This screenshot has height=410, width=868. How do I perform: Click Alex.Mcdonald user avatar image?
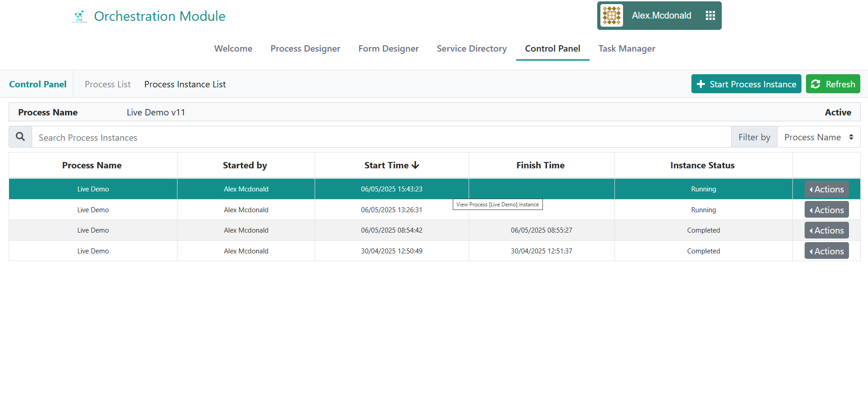[612, 16]
